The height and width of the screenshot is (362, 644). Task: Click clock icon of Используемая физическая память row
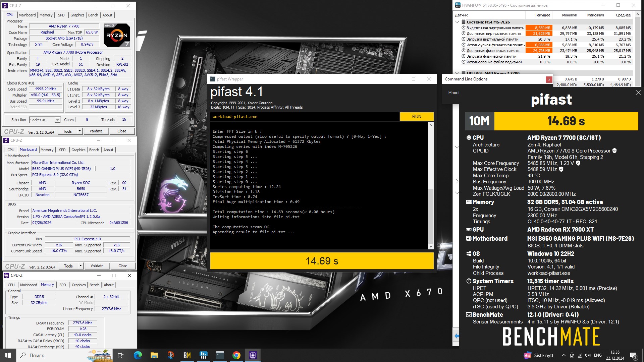464,45
